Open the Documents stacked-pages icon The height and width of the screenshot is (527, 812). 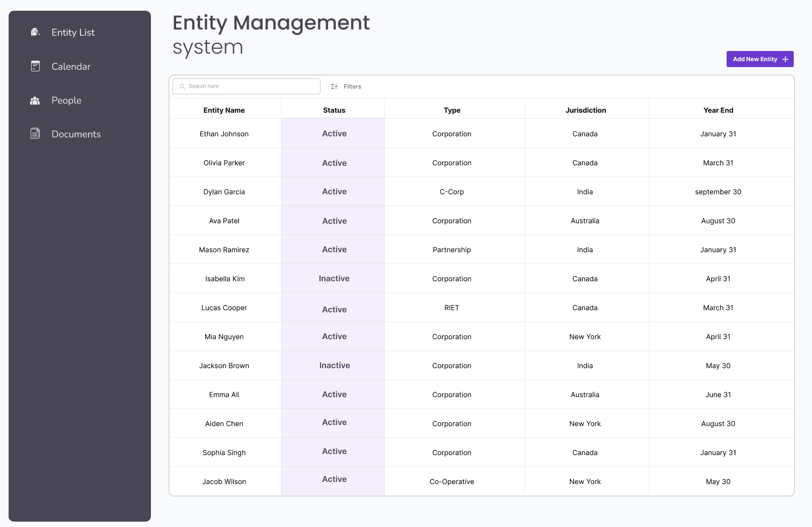click(35, 134)
